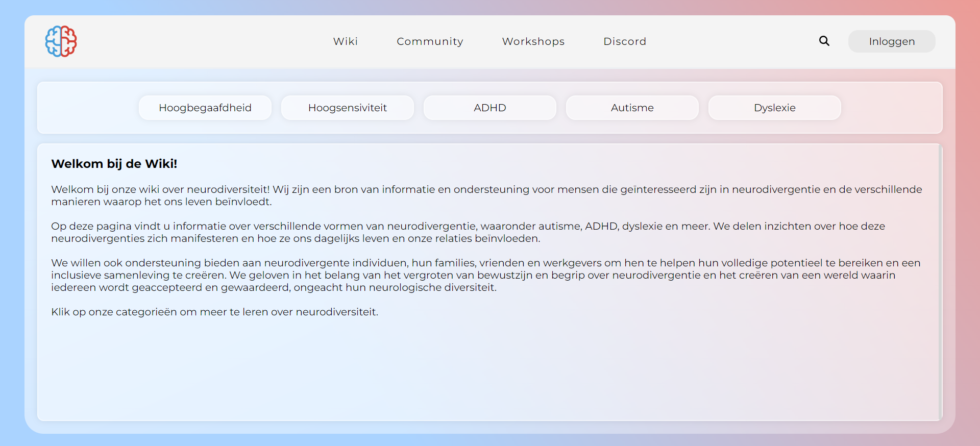Click the brain logo icon
The image size is (980, 446).
pos(61,41)
